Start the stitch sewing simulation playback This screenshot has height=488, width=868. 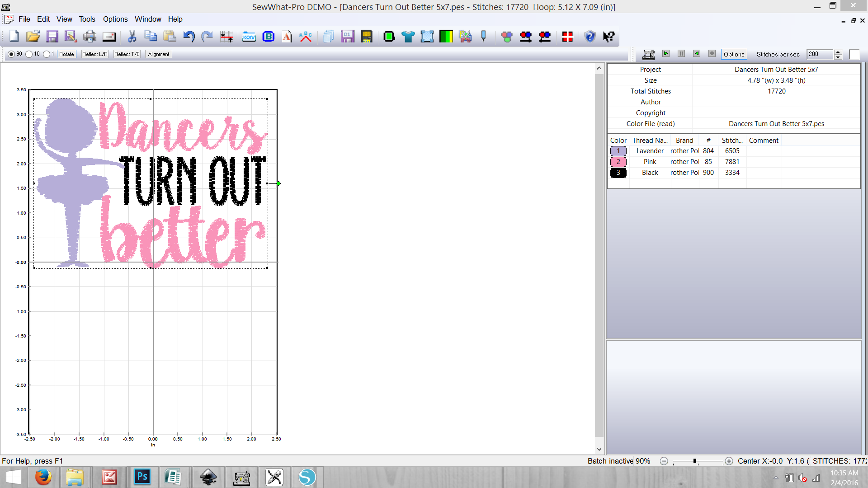click(666, 53)
